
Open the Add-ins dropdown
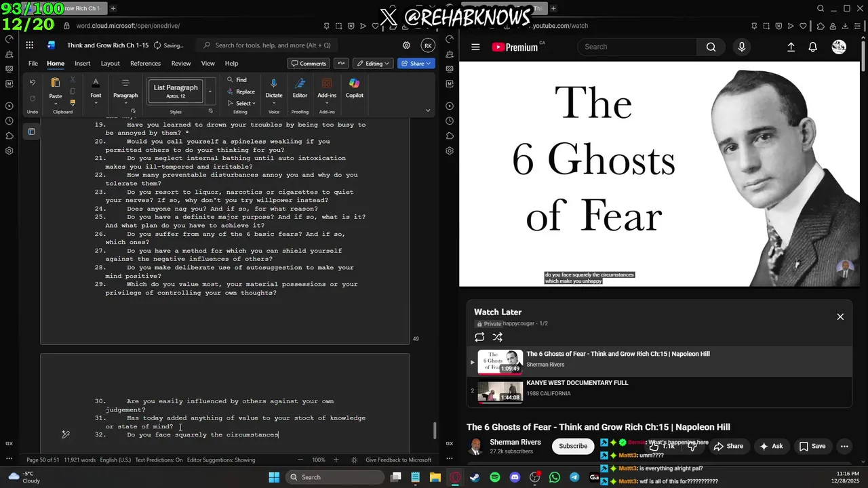pyautogui.click(x=327, y=103)
